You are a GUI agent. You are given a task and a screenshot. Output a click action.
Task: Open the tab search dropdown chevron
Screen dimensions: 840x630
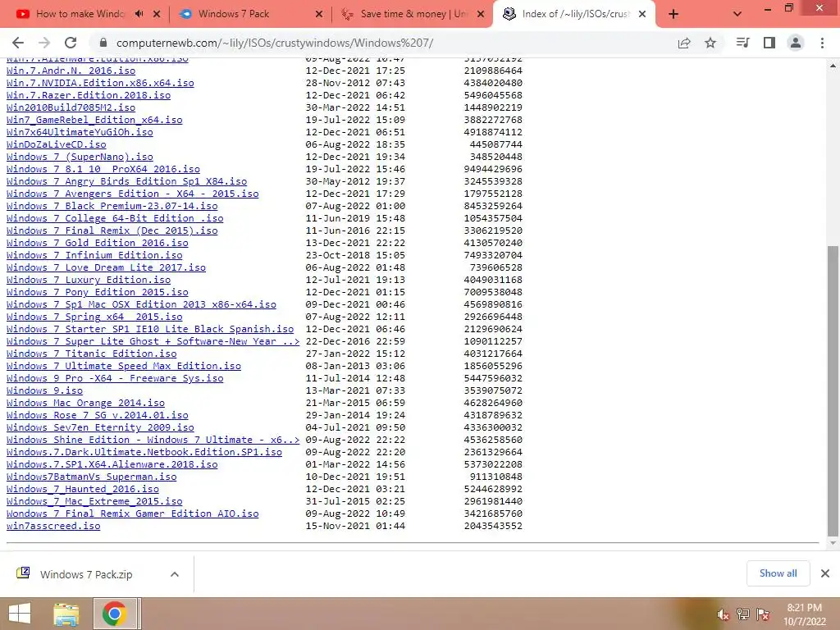click(737, 14)
